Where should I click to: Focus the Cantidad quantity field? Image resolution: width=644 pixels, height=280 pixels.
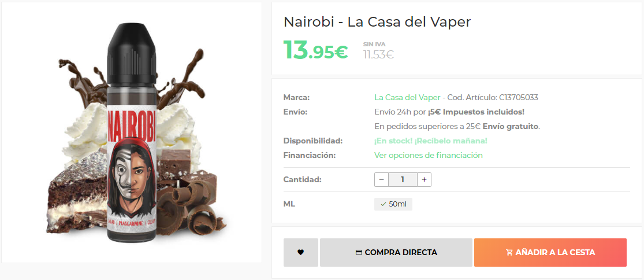[403, 180]
